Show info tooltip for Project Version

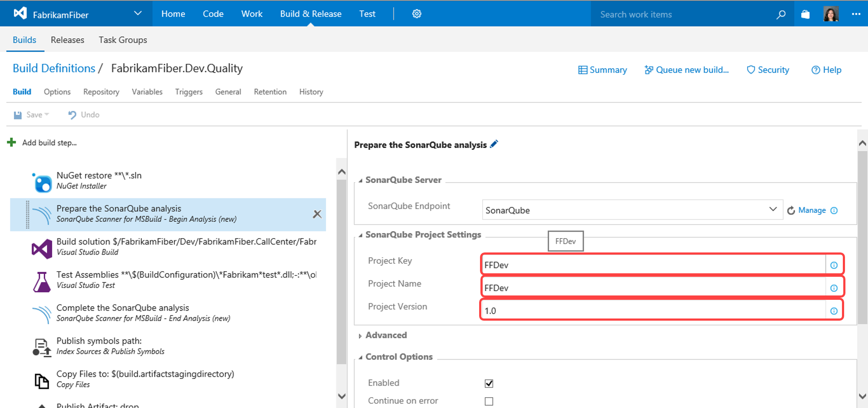(x=834, y=311)
